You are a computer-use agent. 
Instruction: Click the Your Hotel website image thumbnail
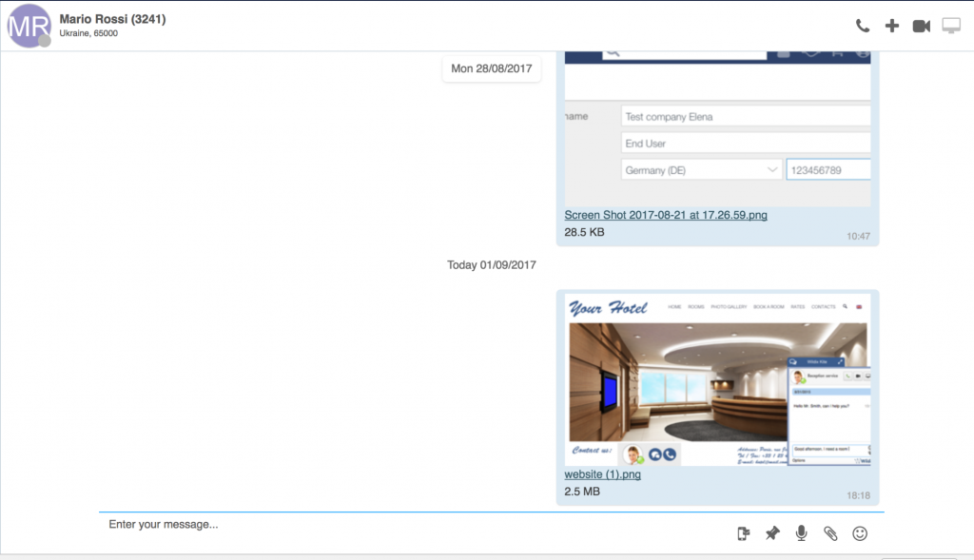click(718, 380)
